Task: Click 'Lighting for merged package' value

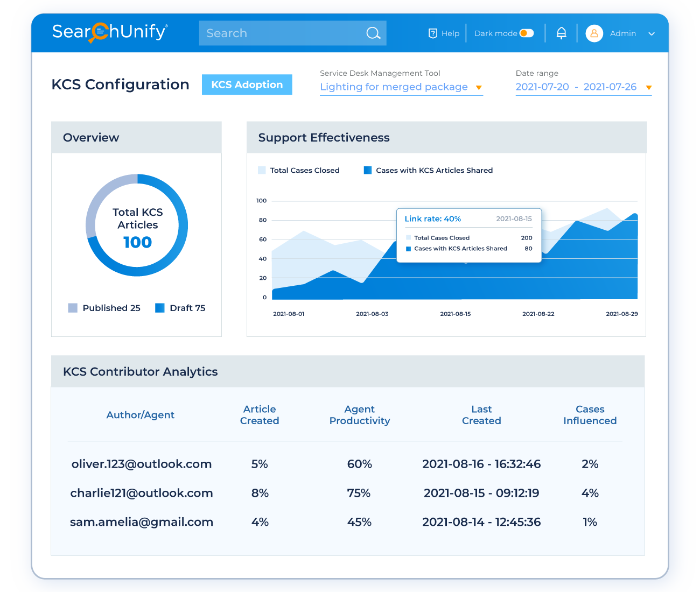Action: pos(394,87)
